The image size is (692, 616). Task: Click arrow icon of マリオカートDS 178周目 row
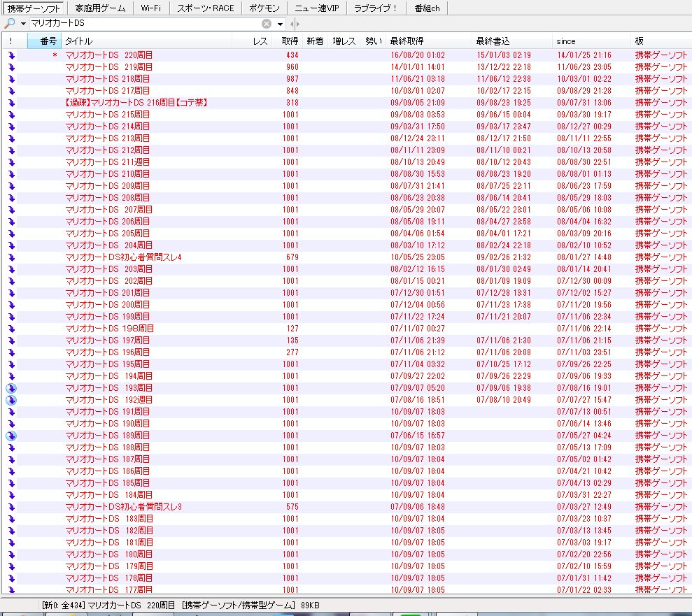11,578
